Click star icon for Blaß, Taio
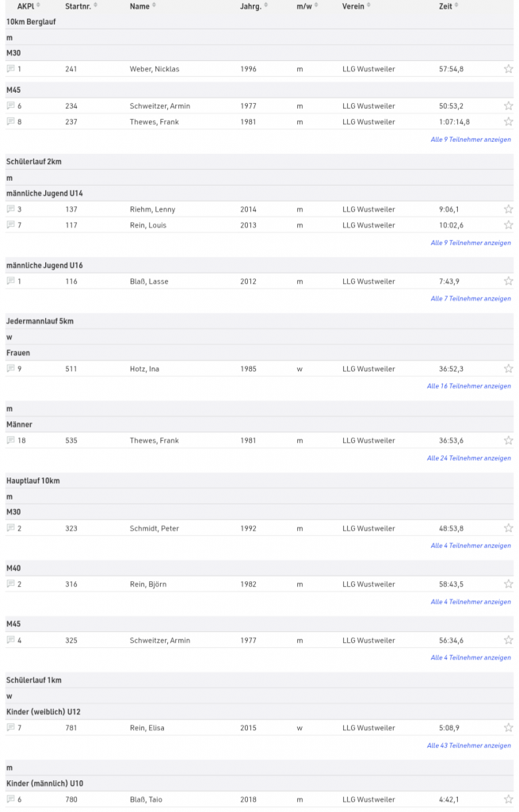 508,799
